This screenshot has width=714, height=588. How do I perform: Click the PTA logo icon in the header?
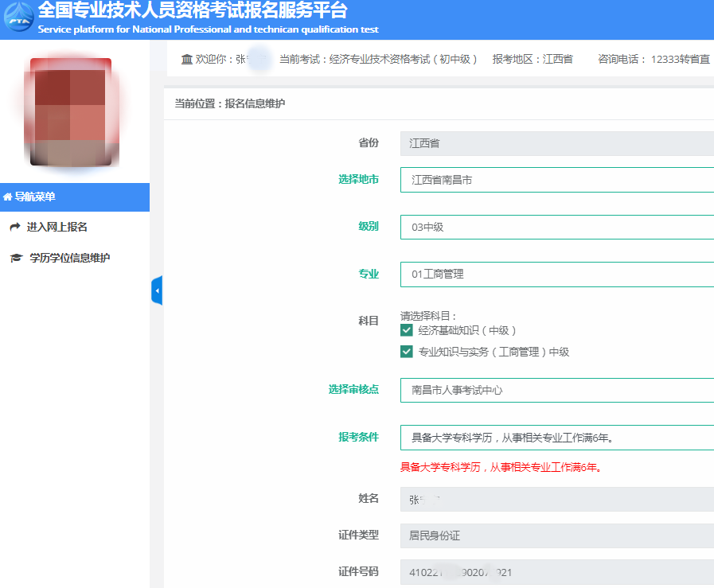(x=18, y=18)
